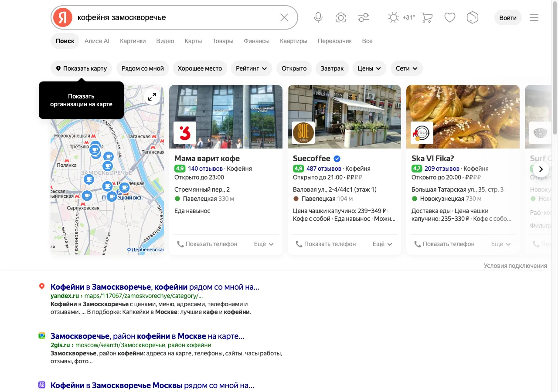Screen dimensions: 558x392
Task: Show phone for Suecoffee
Action: click(326, 244)
